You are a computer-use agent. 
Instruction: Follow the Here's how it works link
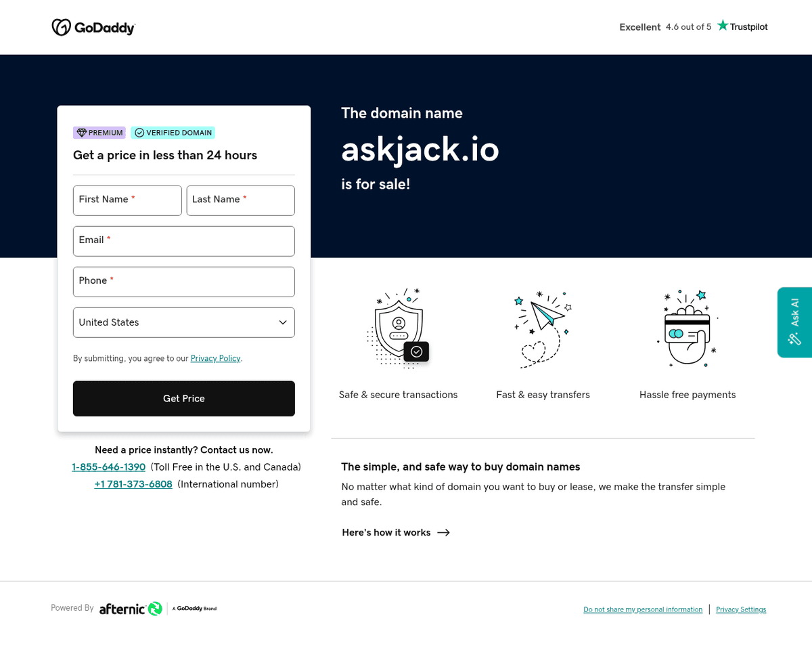[x=396, y=532]
